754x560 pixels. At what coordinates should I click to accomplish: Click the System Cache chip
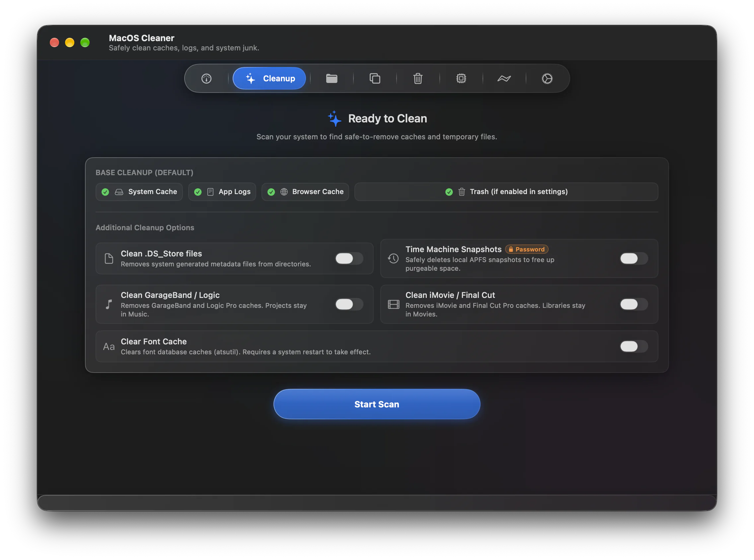coord(139,192)
